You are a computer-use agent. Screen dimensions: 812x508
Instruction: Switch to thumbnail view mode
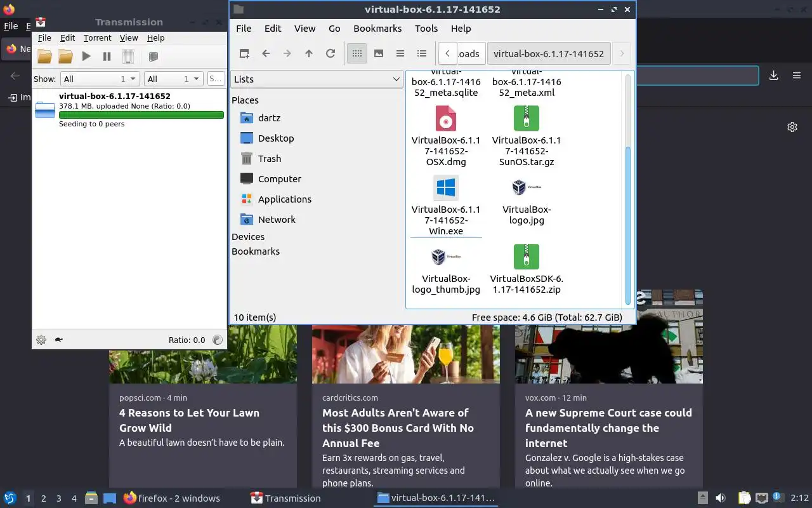tap(379, 53)
